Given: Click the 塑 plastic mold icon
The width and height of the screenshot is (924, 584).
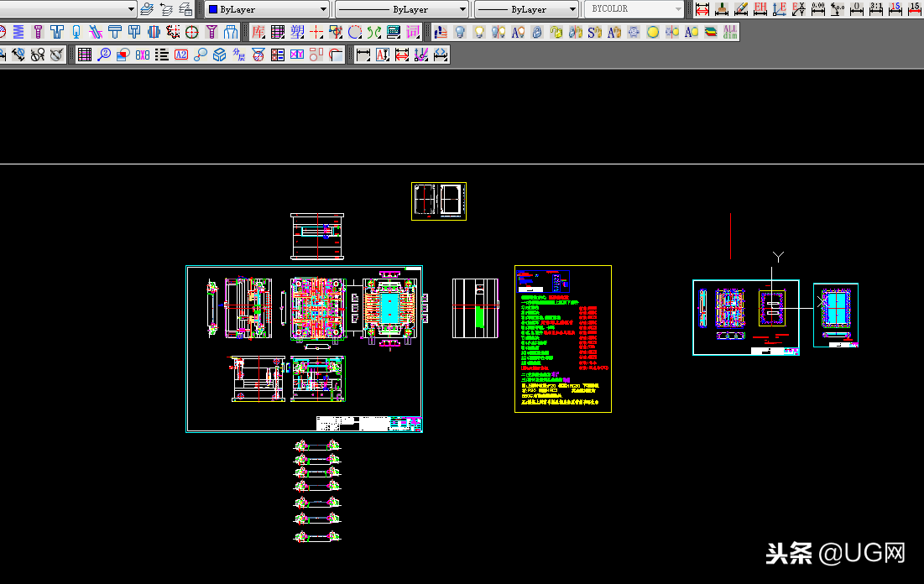Looking at the screenshot, I should [x=297, y=32].
